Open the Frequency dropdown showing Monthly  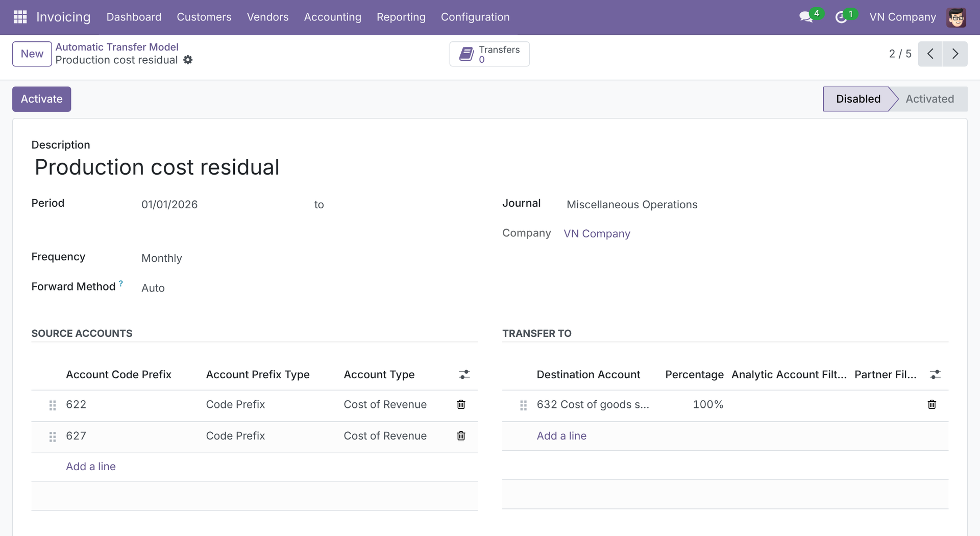point(161,258)
